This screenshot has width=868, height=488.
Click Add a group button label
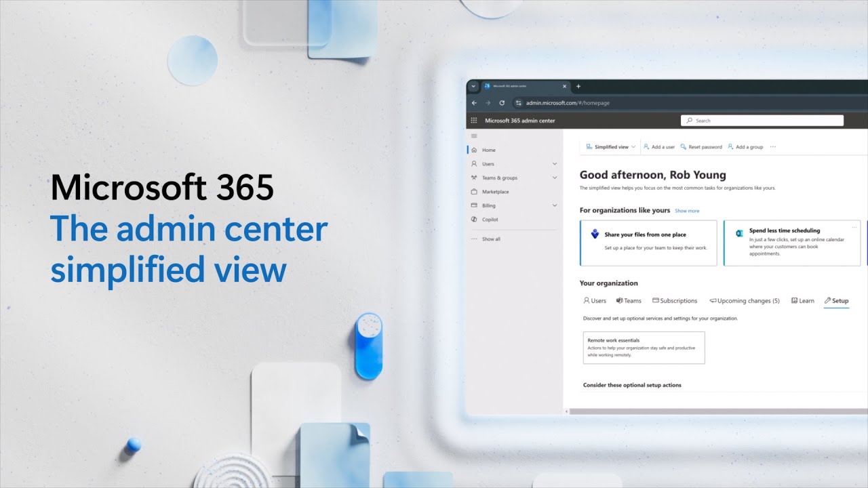(749, 147)
